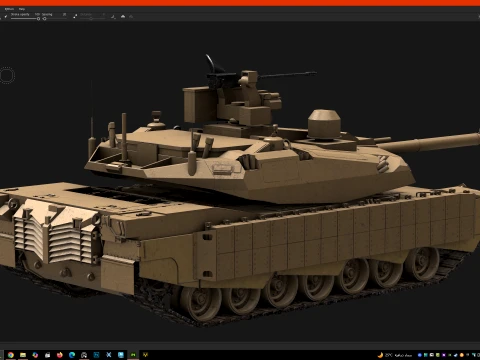This screenshot has height=360, width=480.
Task: Click the brush icon left of Stroke opacity
Action: point(6,16)
